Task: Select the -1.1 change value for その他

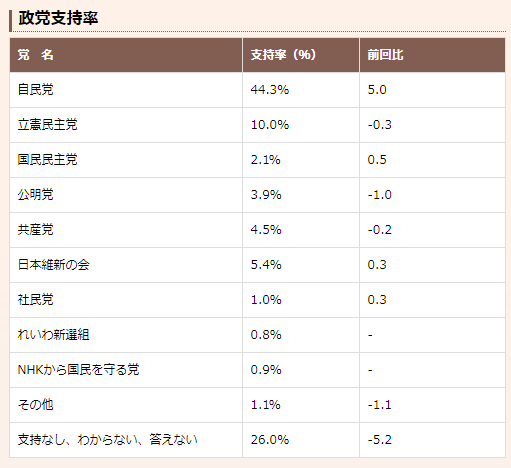Action: 380,405
